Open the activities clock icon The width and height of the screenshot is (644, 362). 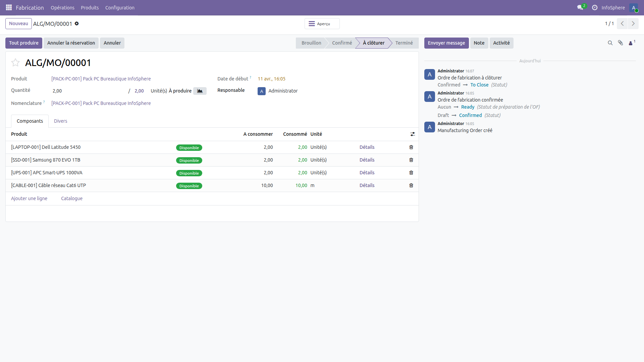coord(595,7)
